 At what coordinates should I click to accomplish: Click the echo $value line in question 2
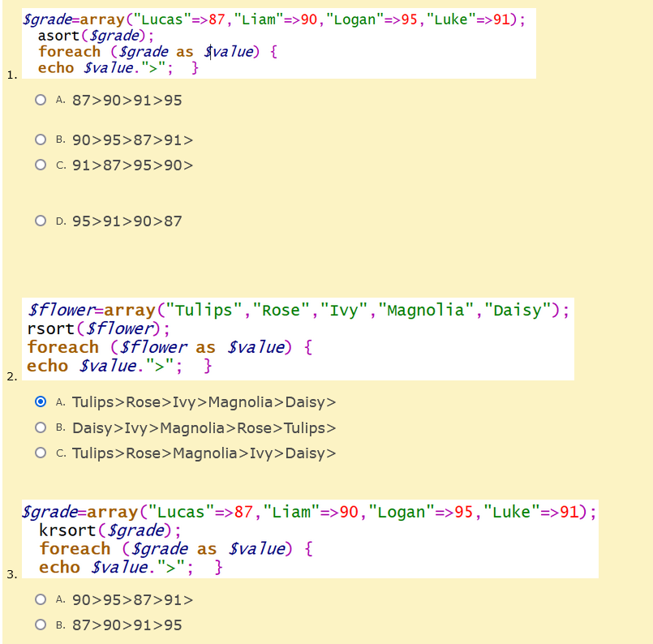[119, 366]
